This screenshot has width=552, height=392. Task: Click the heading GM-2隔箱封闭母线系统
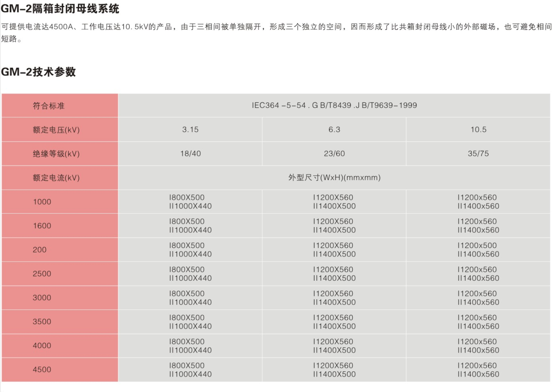60,8
